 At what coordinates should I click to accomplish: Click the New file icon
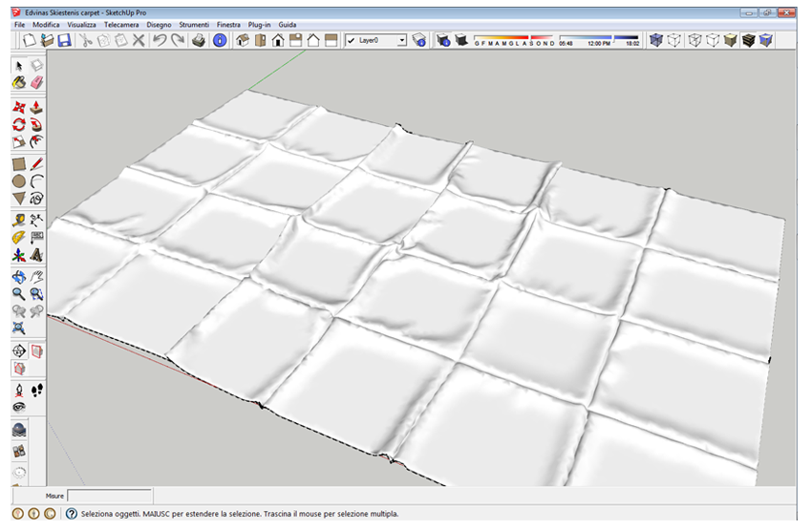click(29, 40)
